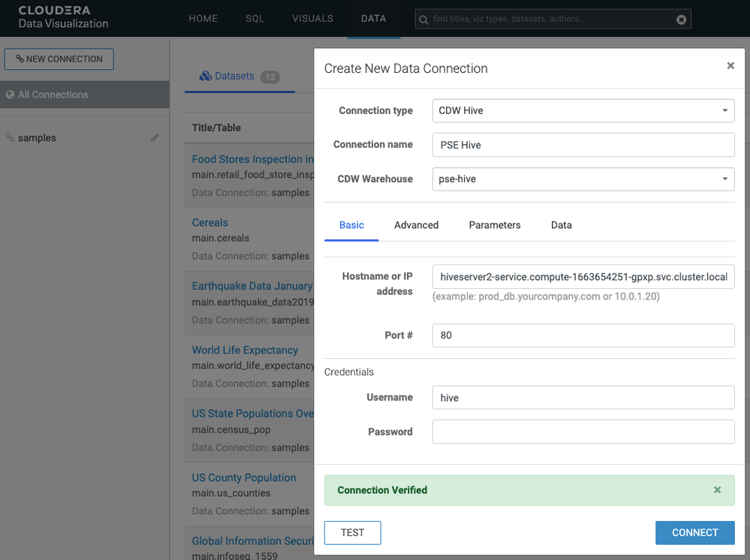Click the top search field
This screenshot has width=750, height=560.
(553, 19)
